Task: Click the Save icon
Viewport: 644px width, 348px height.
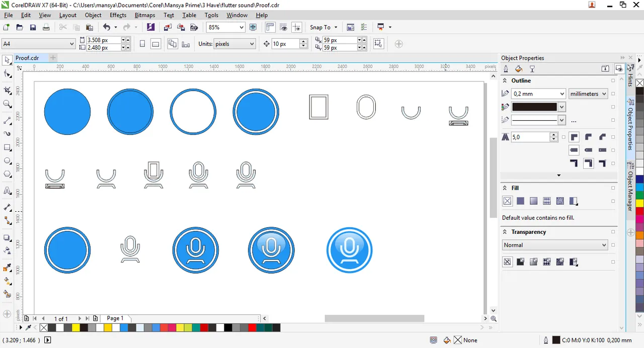Action: pyautogui.click(x=33, y=27)
